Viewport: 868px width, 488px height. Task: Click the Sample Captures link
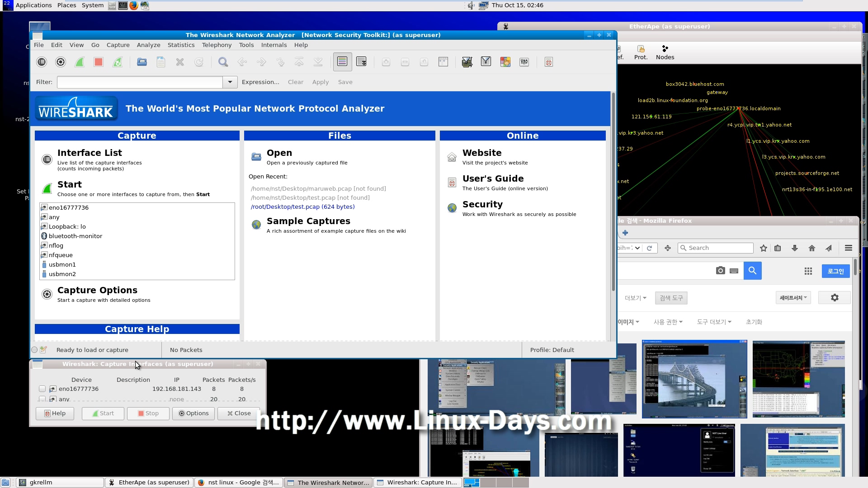pyautogui.click(x=308, y=221)
